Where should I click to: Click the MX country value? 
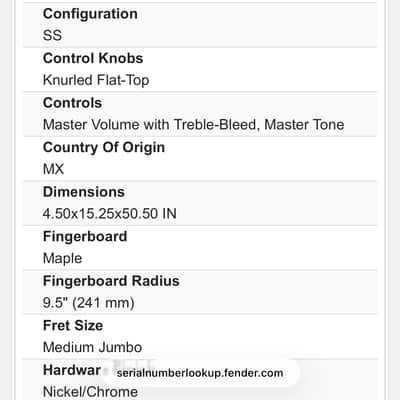click(53, 169)
